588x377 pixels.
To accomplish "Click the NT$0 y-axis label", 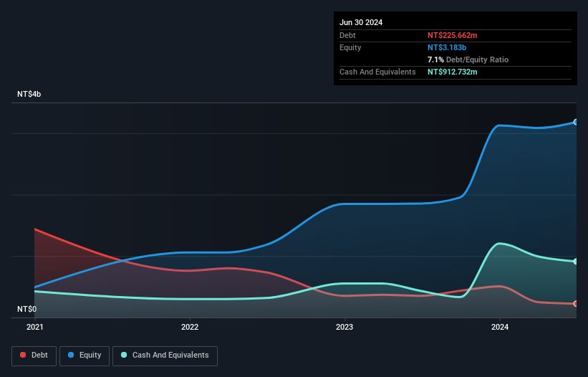I will [27, 309].
